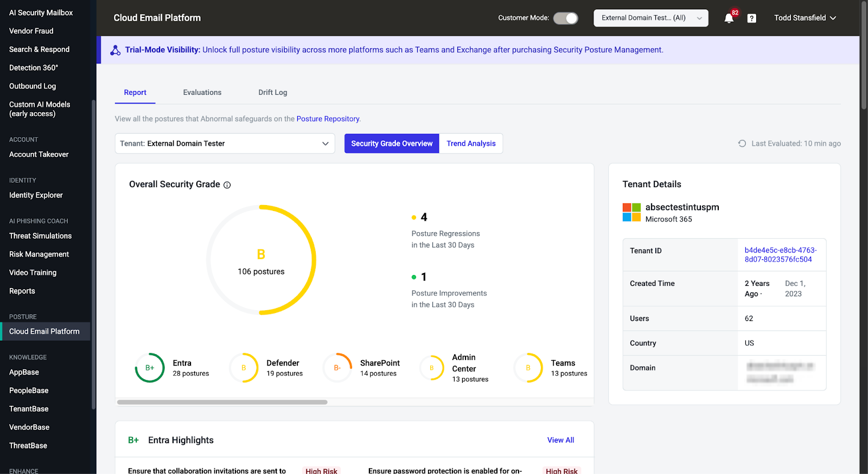The image size is (868, 474).
Task: Click View All for Entra Highlights
Action: tap(560, 440)
